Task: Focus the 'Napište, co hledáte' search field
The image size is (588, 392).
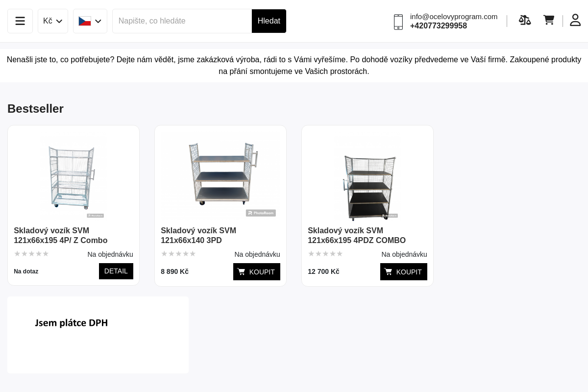Action: point(182,21)
